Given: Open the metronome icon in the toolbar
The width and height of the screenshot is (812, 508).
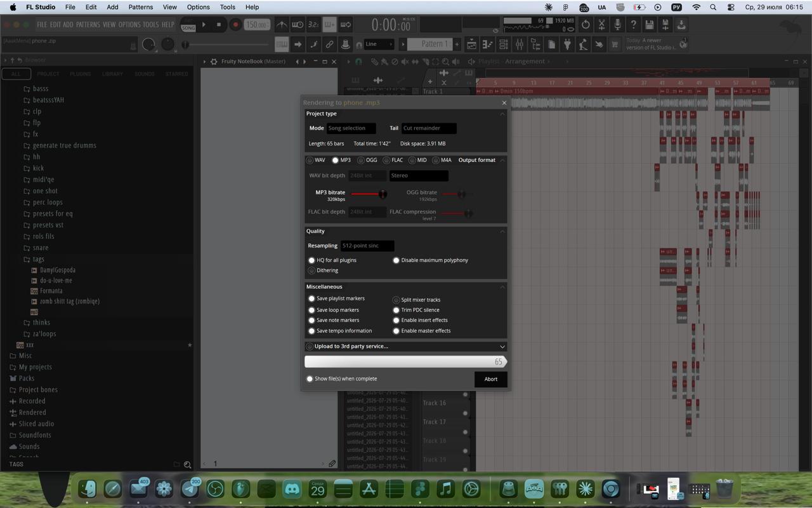Looking at the screenshot, I should (x=282, y=25).
